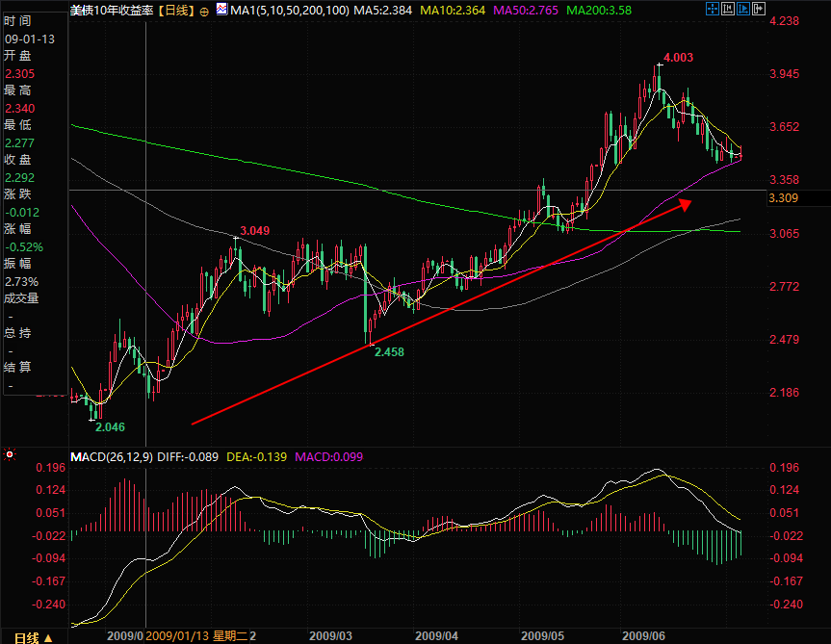Select the MA10:2.364 yellow legend label

pos(452,11)
